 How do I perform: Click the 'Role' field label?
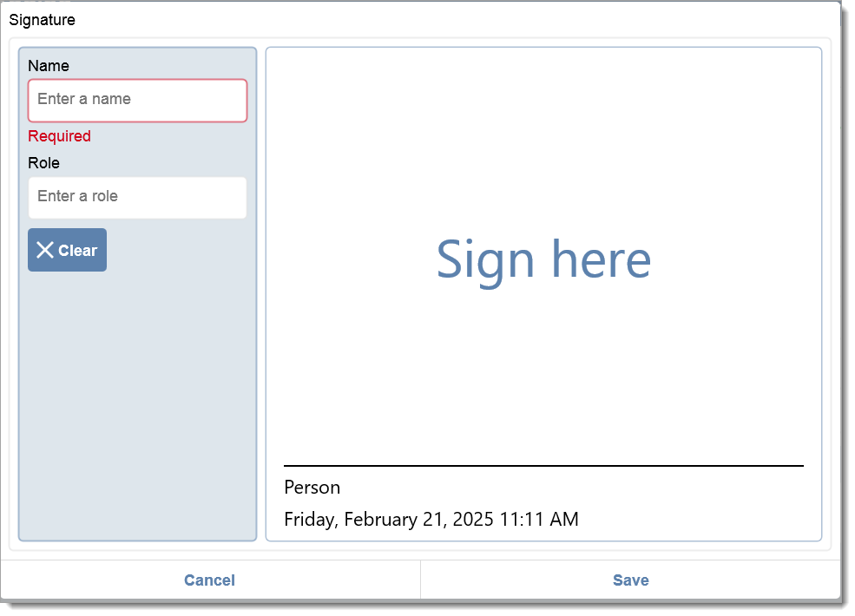point(43,162)
